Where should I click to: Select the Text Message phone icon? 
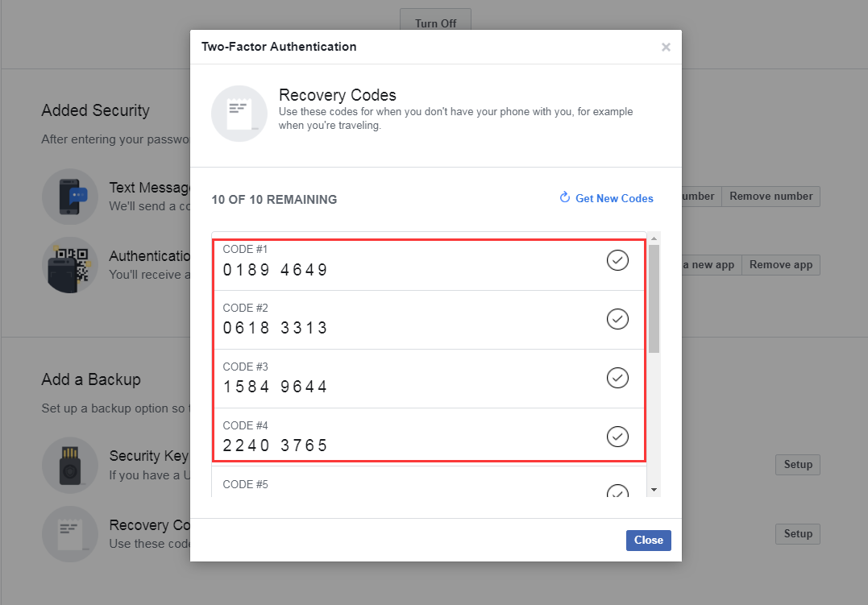(x=70, y=196)
